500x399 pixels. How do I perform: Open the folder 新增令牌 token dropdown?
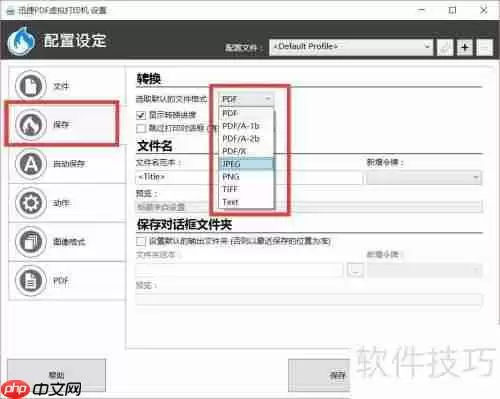tap(424, 270)
